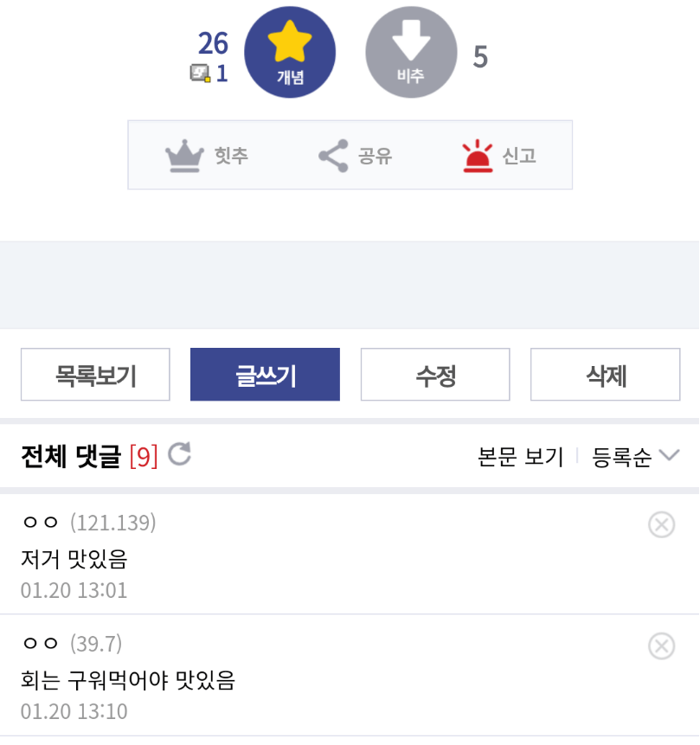Screen dimensions: 700x745
Task: Click the fixed-nick recommendation badge icon
Action: [x=200, y=74]
